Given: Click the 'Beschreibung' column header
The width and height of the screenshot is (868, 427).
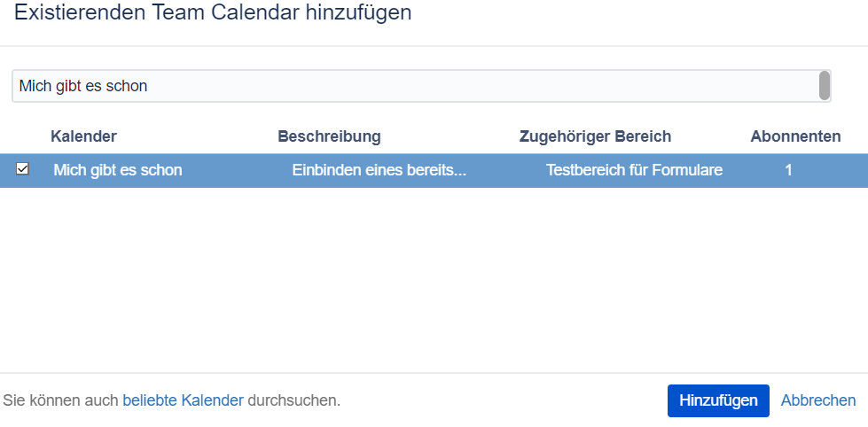Looking at the screenshot, I should click(x=329, y=136).
